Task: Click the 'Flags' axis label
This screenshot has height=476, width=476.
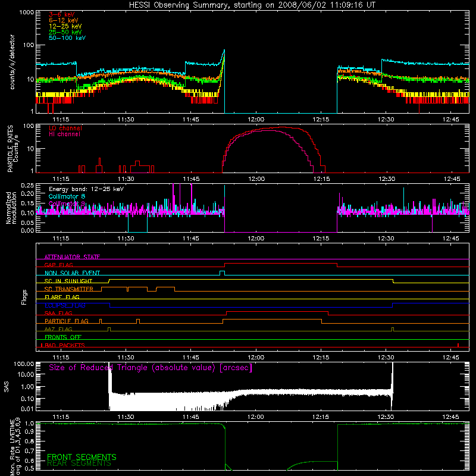Action: click(24, 297)
